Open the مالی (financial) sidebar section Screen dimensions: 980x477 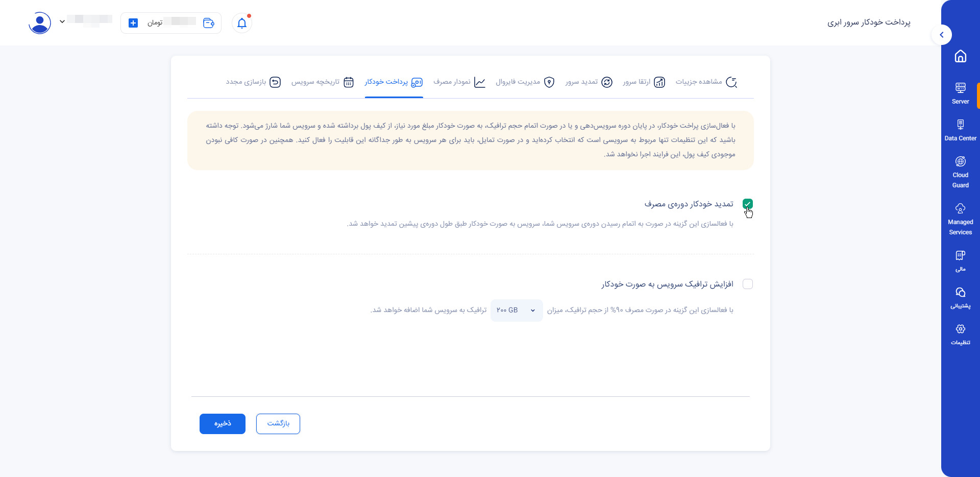click(x=960, y=261)
